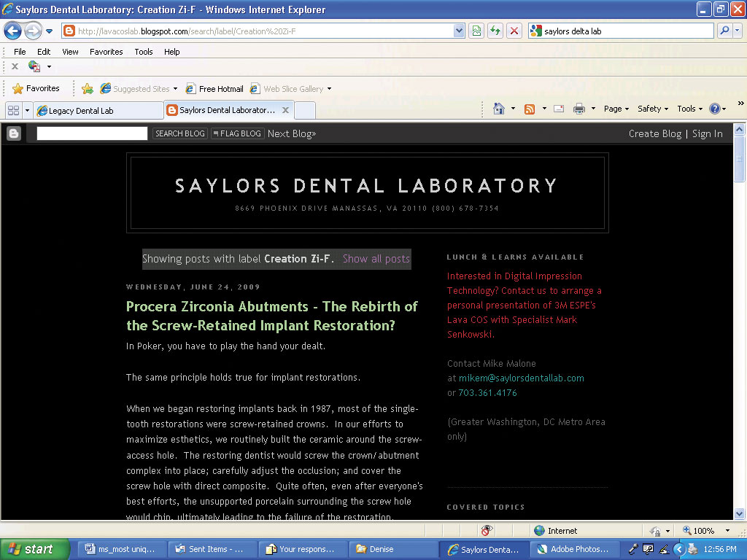The height and width of the screenshot is (560, 747).
Task: Click the Next Blog link
Action: click(x=292, y=133)
